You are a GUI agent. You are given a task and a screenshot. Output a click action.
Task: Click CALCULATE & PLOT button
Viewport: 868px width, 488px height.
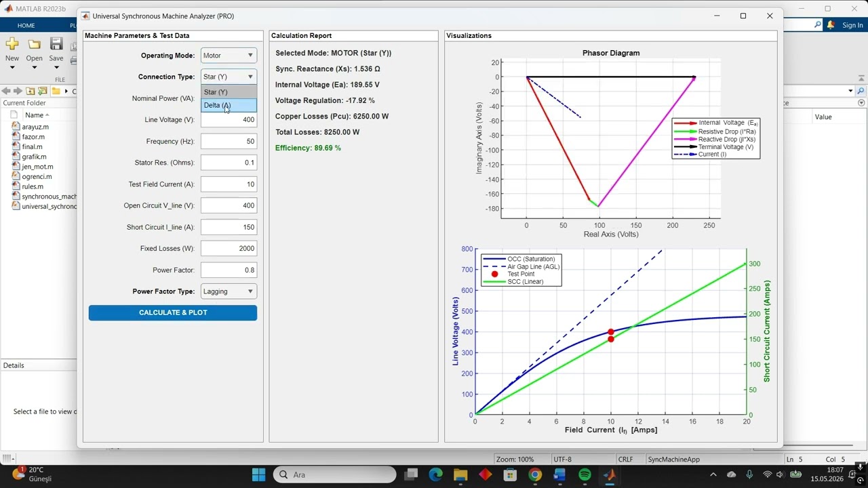pyautogui.click(x=173, y=312)
